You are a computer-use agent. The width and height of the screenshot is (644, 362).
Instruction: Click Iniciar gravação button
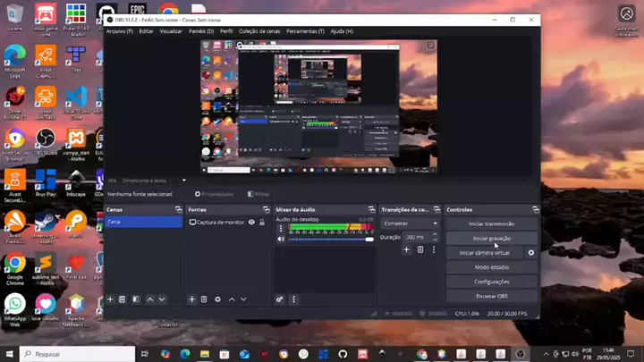tap(492, 239)
